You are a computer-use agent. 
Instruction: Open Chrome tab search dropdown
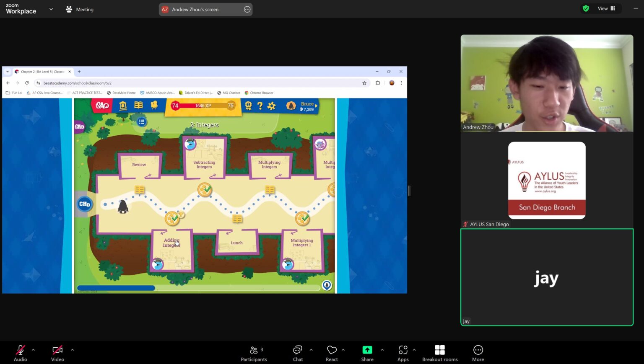(7, 72)
